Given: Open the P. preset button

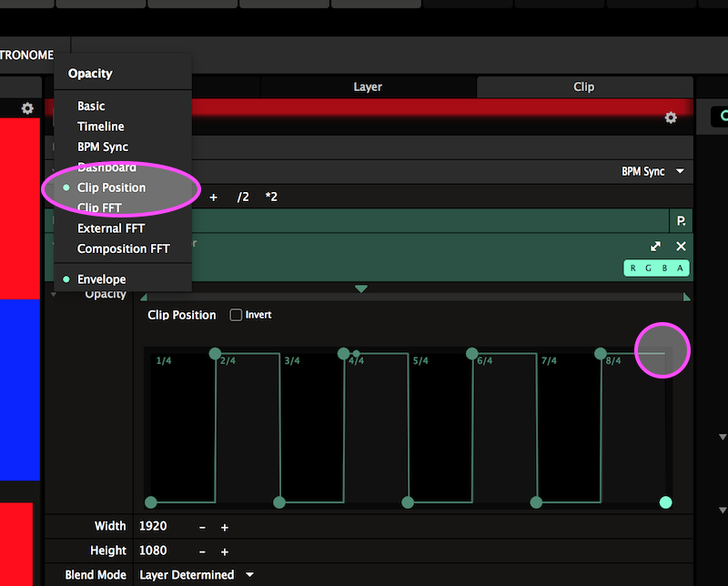Looking at the screenshot, I should click(x=680, y=221).
